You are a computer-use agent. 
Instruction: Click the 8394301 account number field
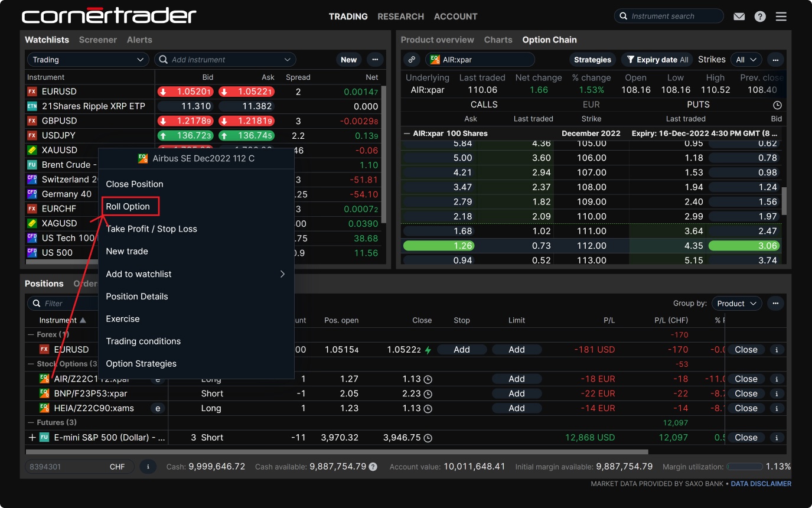(79, 467)
